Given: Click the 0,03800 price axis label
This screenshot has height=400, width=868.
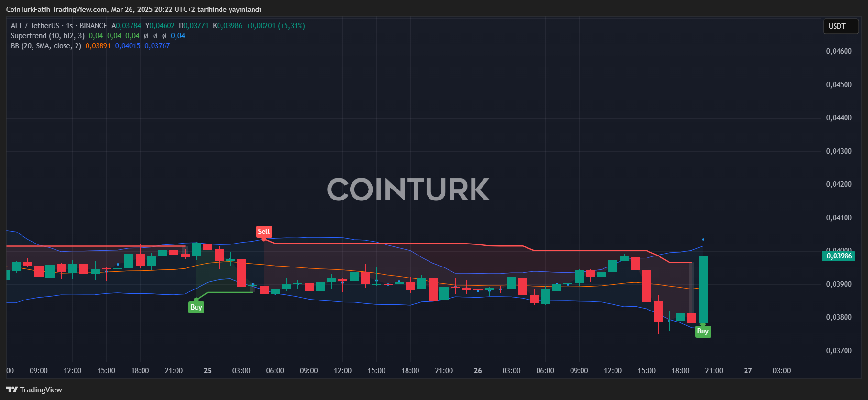Looking at the screenshot, I should [x=839, y=317].
